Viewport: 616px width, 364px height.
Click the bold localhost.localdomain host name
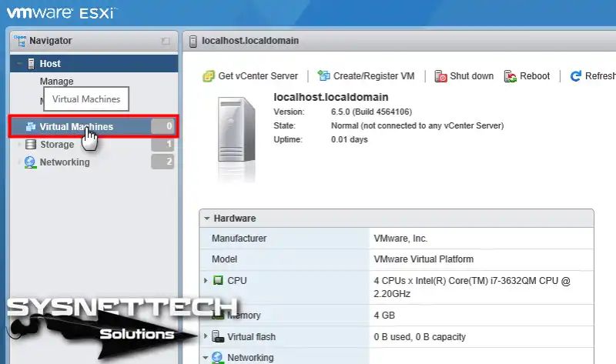(331, 97)
